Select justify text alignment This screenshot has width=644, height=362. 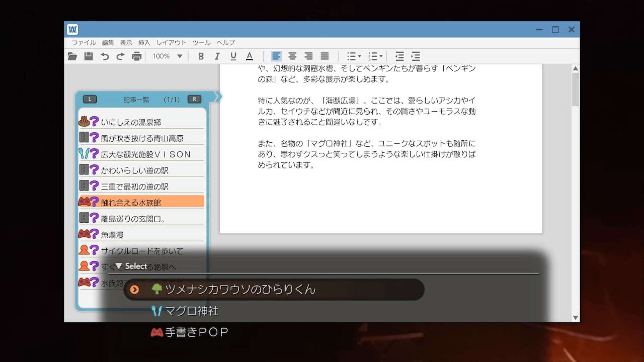point(324,56)
